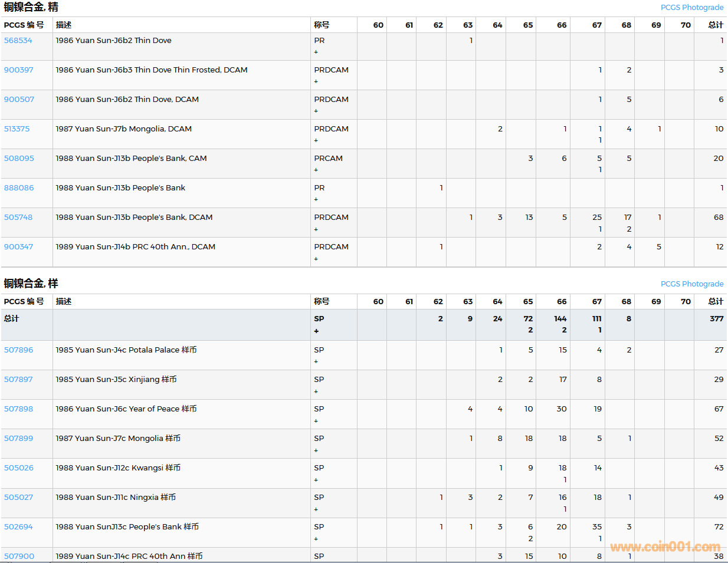
Task: Expand plus sign under PR for 568534
Action: pos(316,52)
